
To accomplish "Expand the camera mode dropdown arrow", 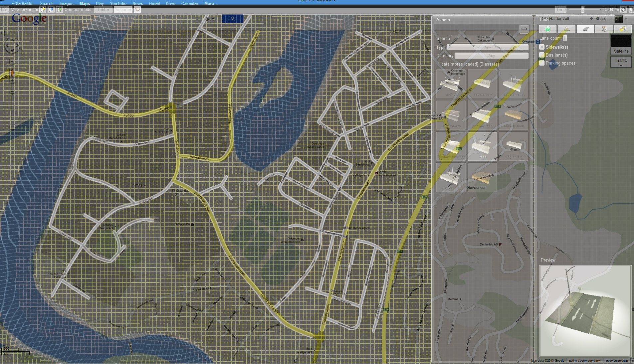I will 137,9.
